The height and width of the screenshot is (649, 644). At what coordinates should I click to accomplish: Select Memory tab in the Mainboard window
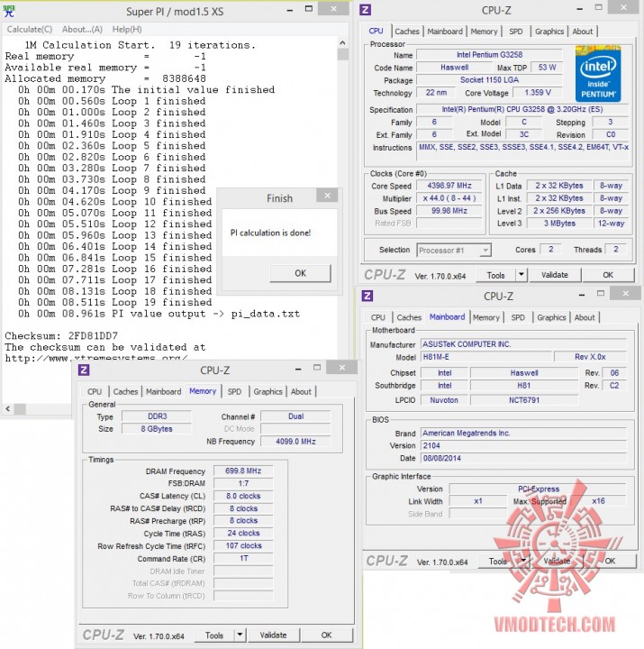coord(486,317)
